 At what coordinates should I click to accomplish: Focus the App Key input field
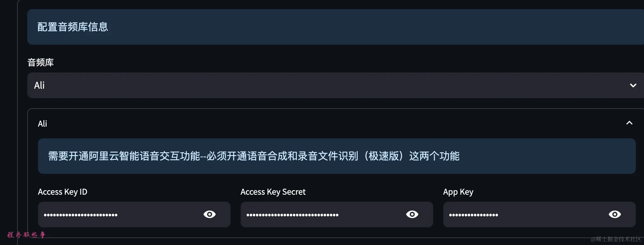click(x=539, y=214)
